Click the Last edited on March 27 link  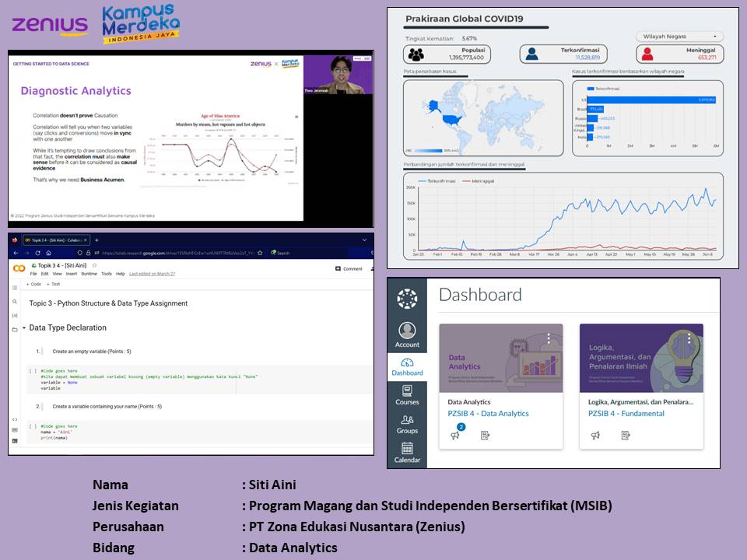(152, 274)
